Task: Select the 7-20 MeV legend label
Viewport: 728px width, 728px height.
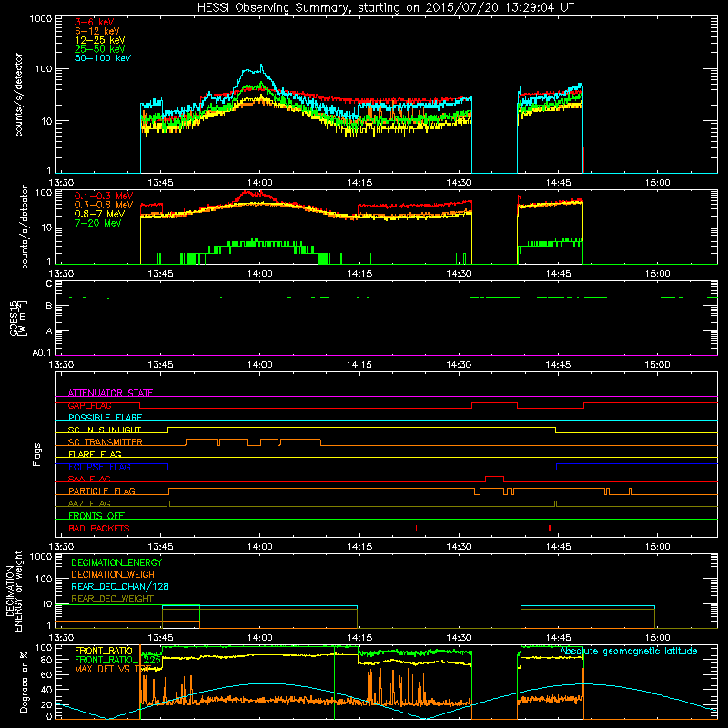Action: click(x=97, y=223)
